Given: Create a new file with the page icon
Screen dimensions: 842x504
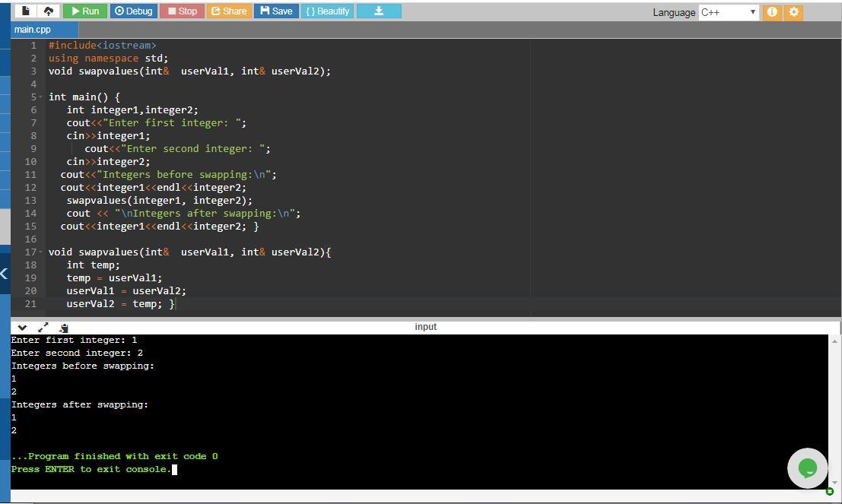Looking at the screenshot, I should tap(26, 11).
